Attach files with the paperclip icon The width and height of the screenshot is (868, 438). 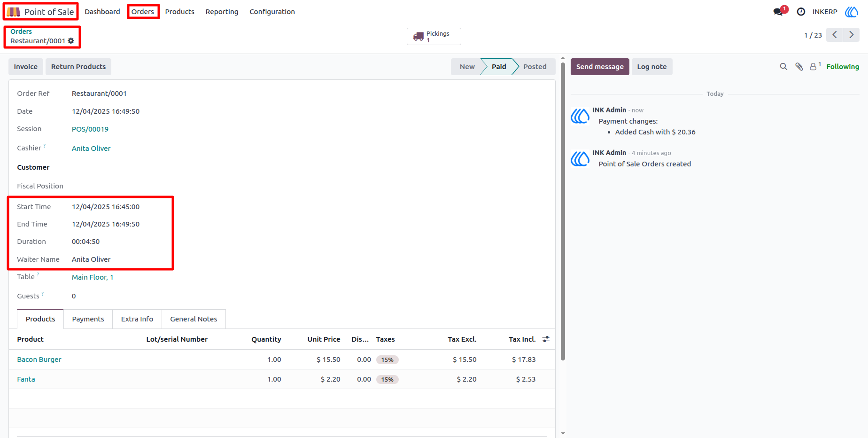[799, 67]
